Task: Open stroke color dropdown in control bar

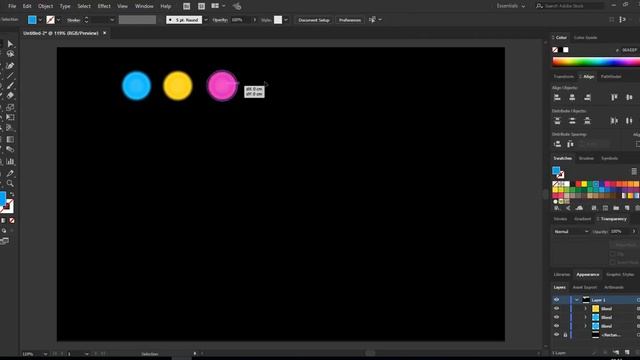Action: (x=58, y=20)
